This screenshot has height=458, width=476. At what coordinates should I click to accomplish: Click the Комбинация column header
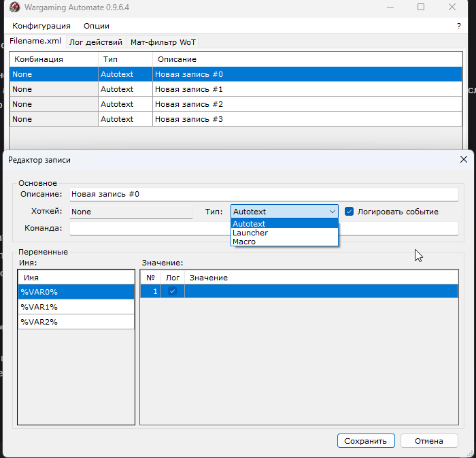tap(54, 59)
